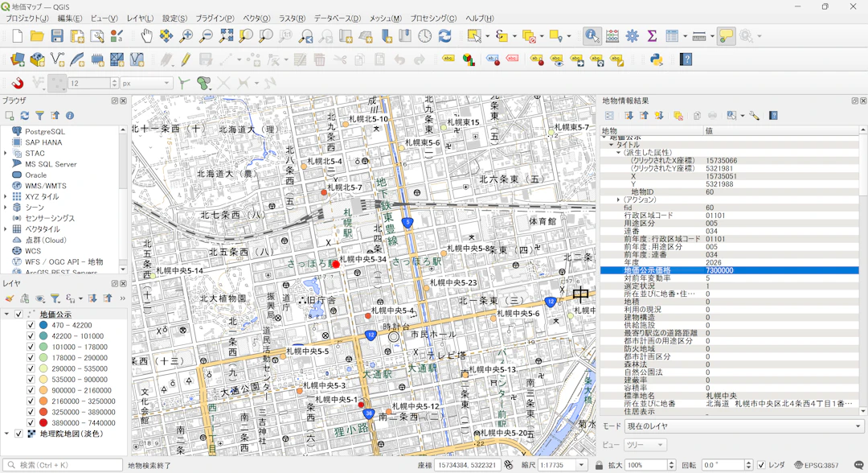Viewport: 868px width, 473px height.
Task: Click the Zoom Out magnifier tool
Action: pyautogui.click(x=206, y=36)
